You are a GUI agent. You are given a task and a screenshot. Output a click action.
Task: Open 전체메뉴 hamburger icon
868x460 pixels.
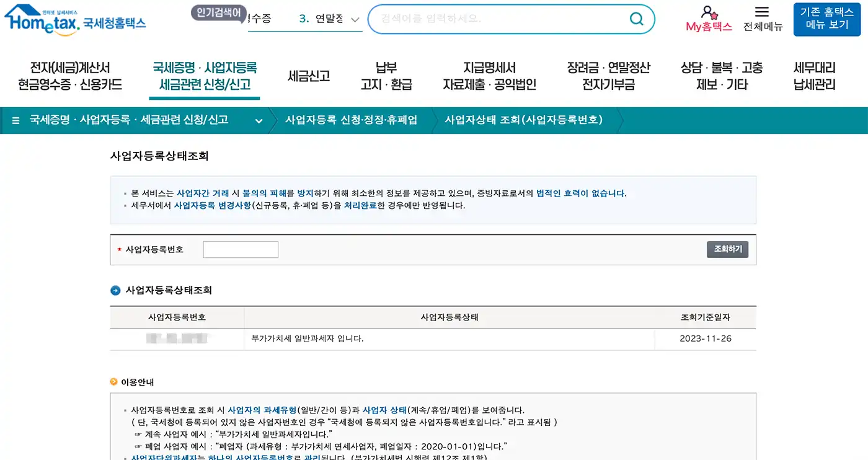pyautogui.click(x=762, y=12)
